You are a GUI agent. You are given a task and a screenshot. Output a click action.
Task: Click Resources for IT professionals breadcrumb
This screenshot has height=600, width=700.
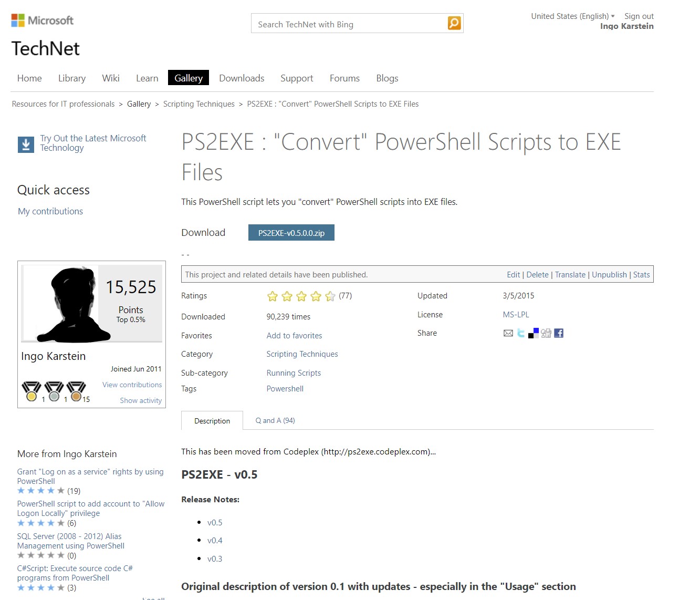tap(63, 104)
